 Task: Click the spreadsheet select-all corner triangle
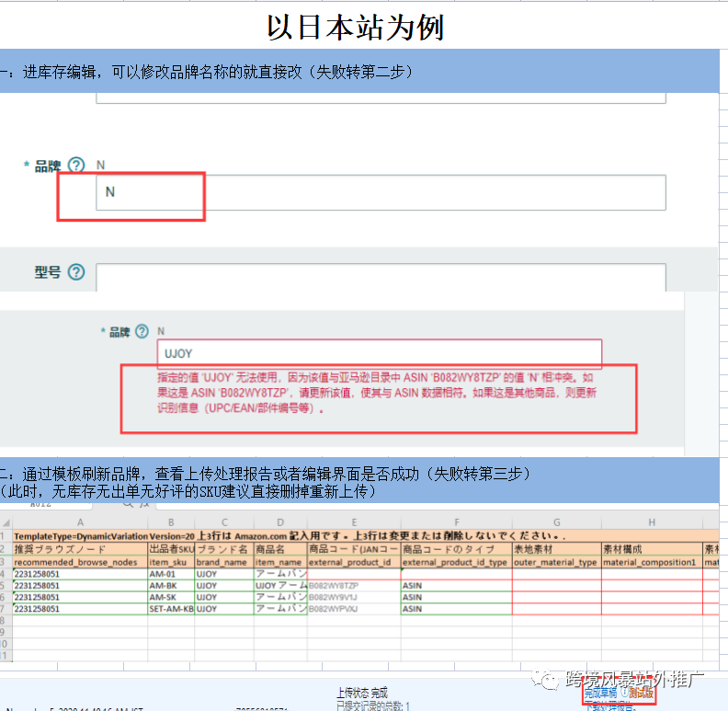coord(6,522)
